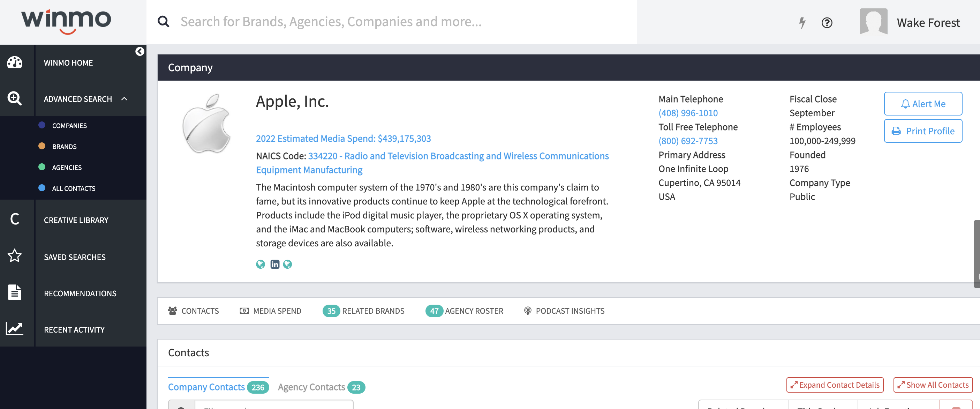Image resolution: width=980 pixels, height=409 pixels.
Task: Click the Print Profile button
Action: point(922,131)
